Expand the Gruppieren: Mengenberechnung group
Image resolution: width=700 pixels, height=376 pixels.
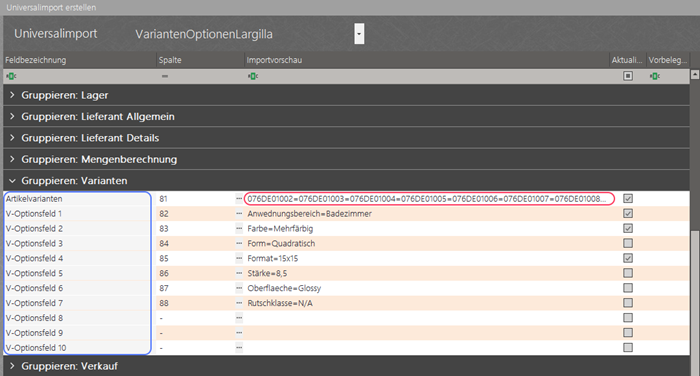12,159
